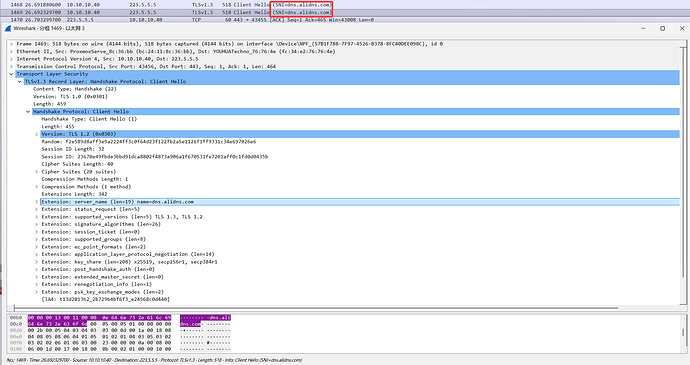Screen dimensions: 690x365
Task: Click vertical scrollbar of hex pane
Action: (x=683, y=333)
